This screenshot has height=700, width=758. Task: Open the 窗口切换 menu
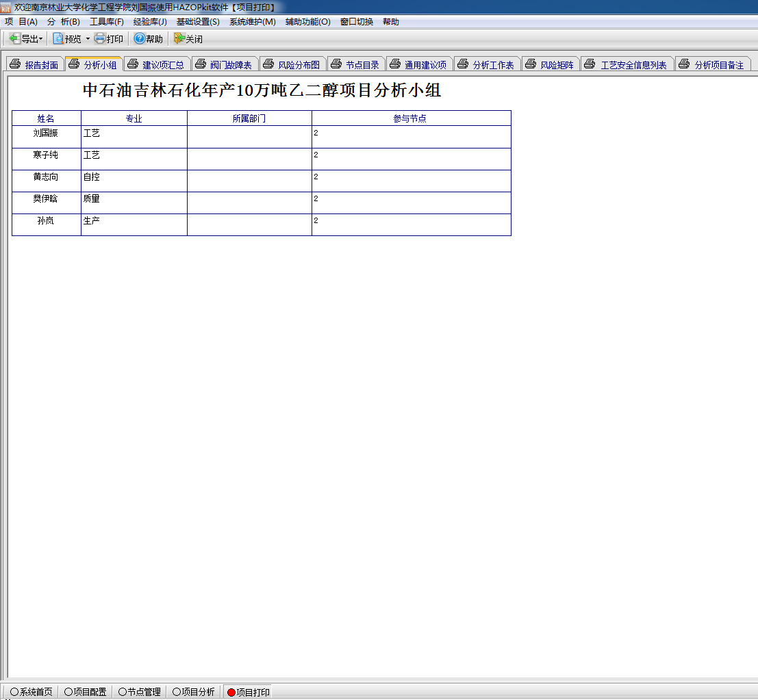click(x=357, y=22)
